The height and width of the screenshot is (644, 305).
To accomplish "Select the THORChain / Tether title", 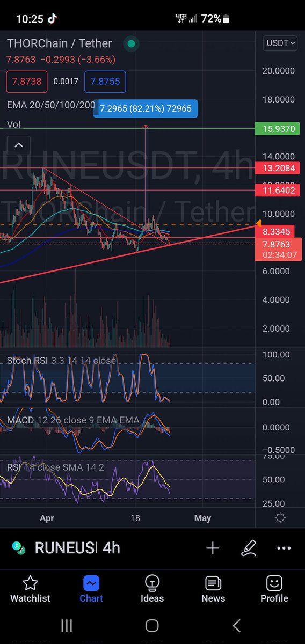I will (60, 43).
